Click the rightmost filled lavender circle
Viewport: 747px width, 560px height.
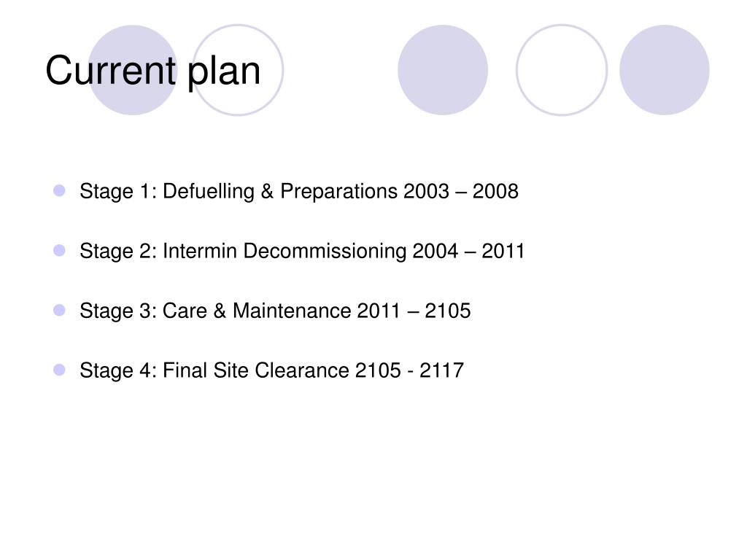(x=664, y=70)
